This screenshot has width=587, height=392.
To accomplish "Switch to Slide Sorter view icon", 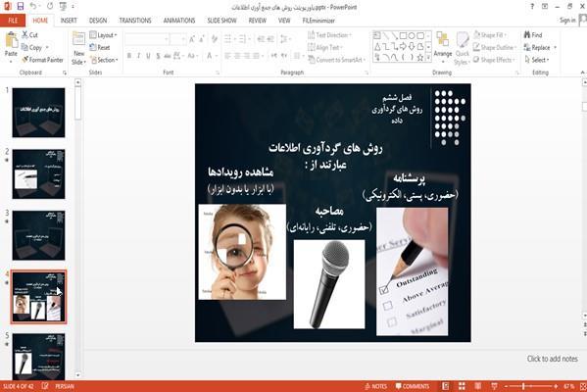I will pos(462,386).
